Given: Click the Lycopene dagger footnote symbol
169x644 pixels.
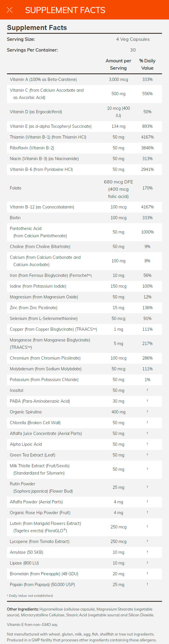Looking at the screenshot, I should coord(148,541).
